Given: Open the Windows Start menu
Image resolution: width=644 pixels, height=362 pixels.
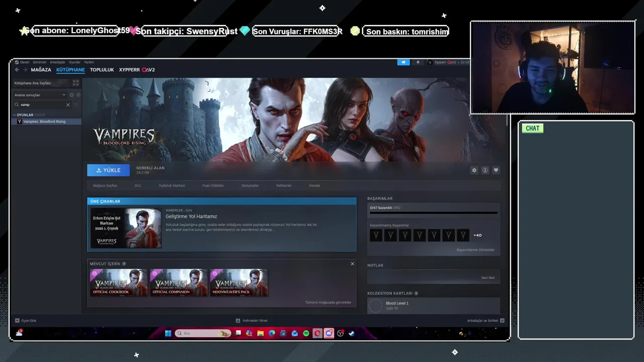Looking at the screenshot, I should pos(168,333).
